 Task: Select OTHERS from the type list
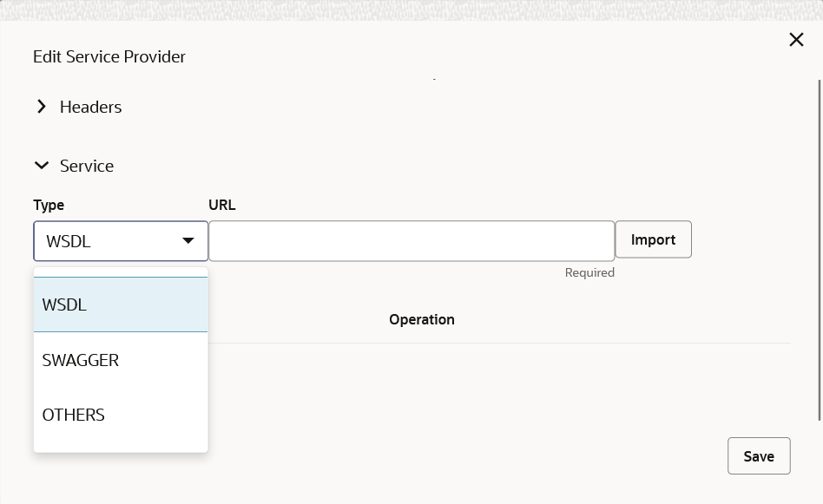click(x=73, y=415)
